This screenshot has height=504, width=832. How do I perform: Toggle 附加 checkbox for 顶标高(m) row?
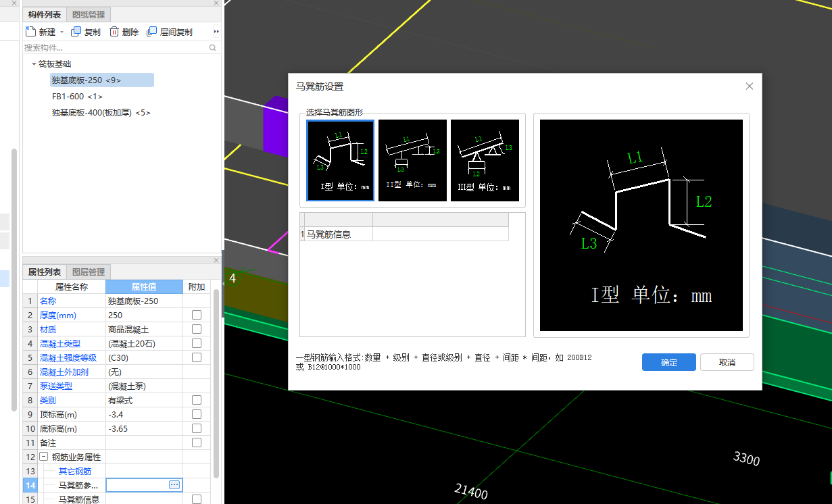[196, 414]
